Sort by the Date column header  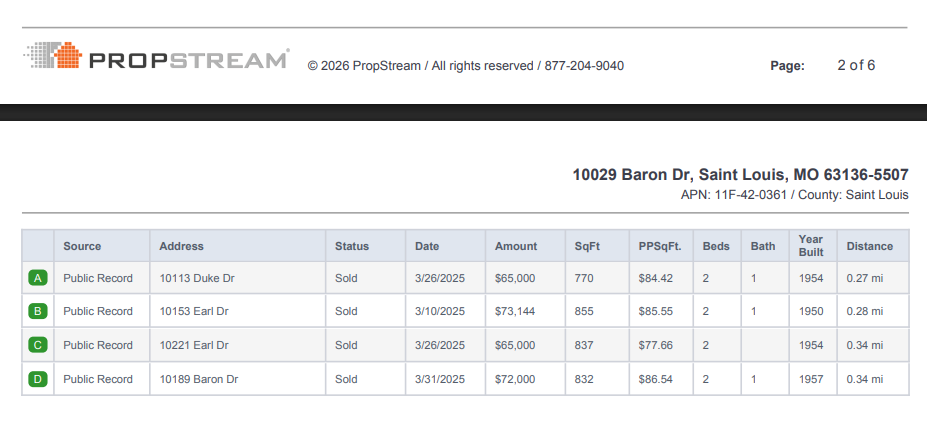(427, 246)
